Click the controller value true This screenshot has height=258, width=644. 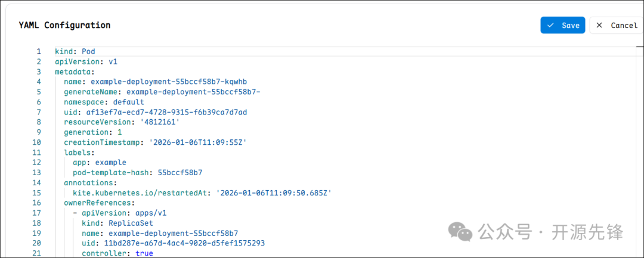coord(144,253)
